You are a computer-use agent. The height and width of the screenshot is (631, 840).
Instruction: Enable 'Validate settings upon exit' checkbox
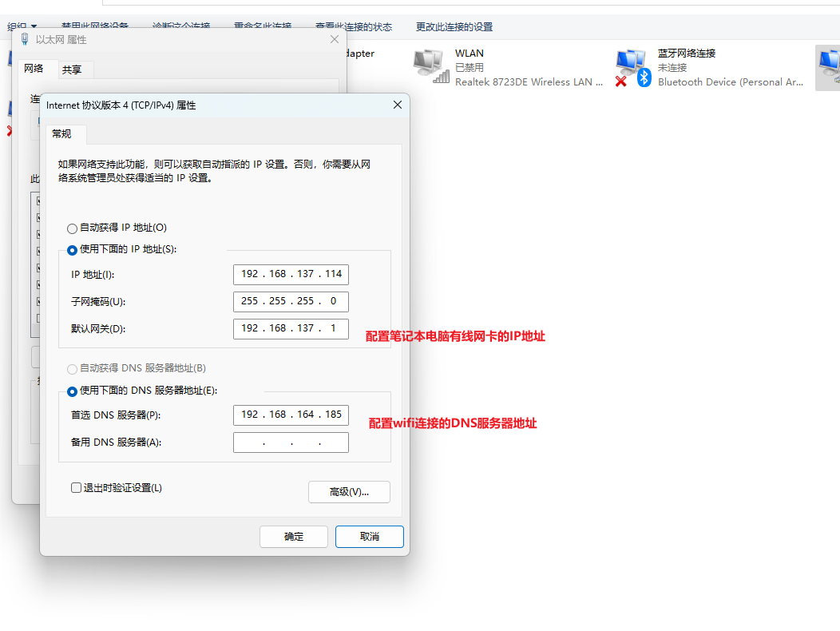77,487
